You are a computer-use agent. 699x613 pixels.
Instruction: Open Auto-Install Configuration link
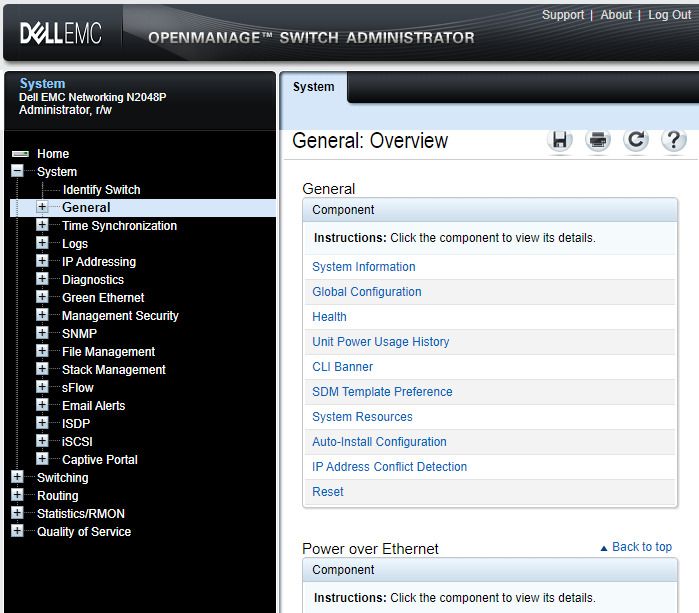379,441
